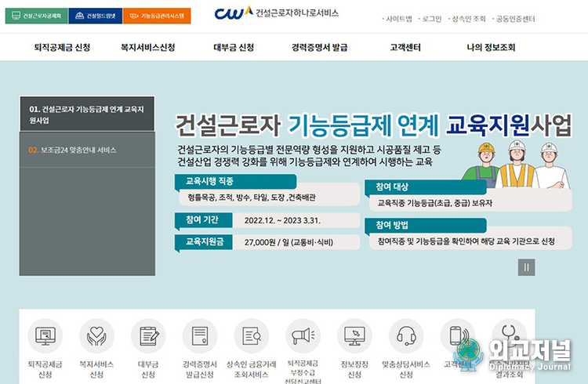The image size is (588, 384).
Task: Click the three construction workers illustration
Action: [x=516, y=165]
